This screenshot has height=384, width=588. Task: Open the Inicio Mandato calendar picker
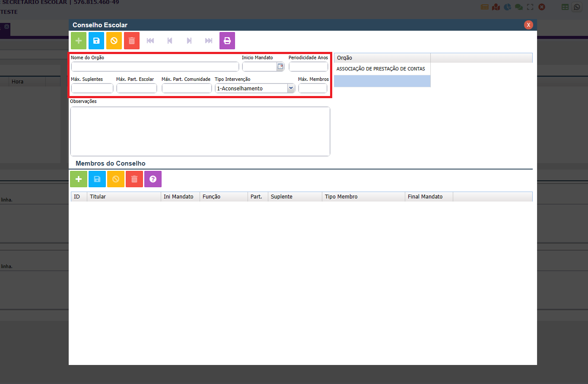click(280, 67)
